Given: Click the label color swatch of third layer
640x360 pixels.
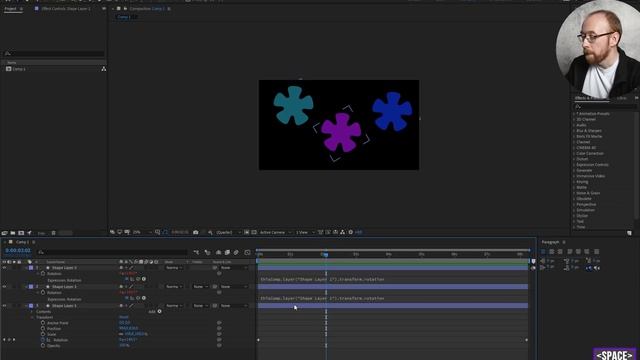Looking at the screenshot, I should 31,305.
